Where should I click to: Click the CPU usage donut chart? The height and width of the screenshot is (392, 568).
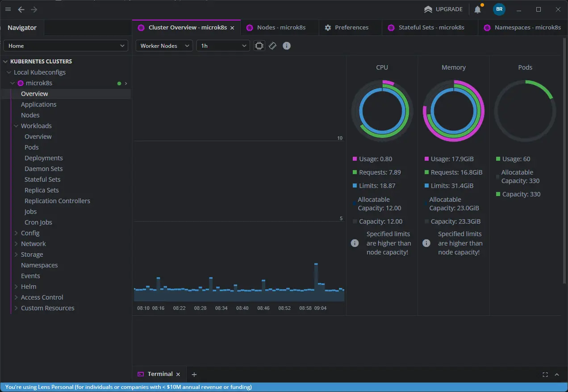pyautogui.click(x=382, y=111)
